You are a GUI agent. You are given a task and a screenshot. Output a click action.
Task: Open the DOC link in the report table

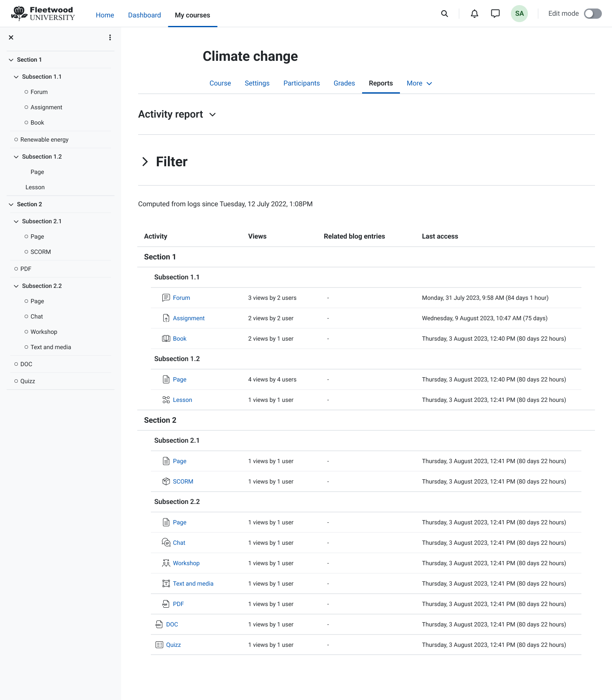click(x=172, y=624)
